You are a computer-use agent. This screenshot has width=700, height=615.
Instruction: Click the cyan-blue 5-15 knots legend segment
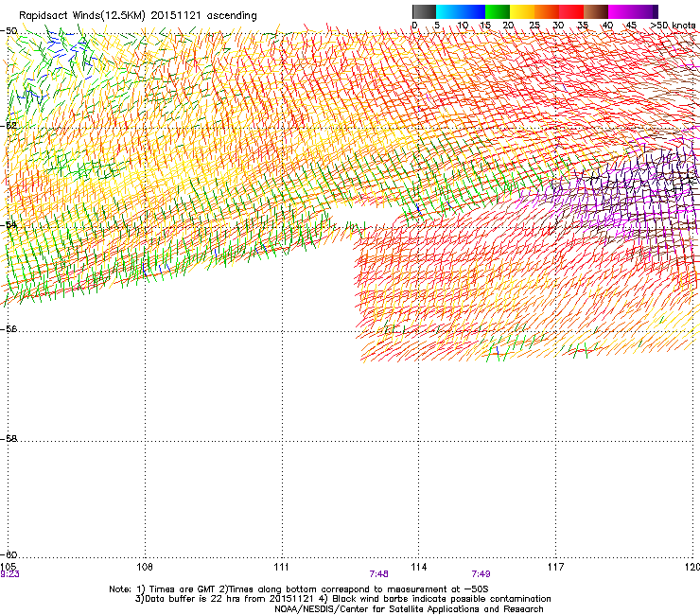click(461, 11)
